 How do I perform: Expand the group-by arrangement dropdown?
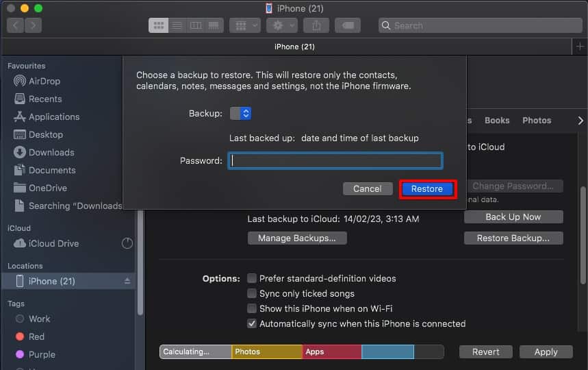(244, 25)
